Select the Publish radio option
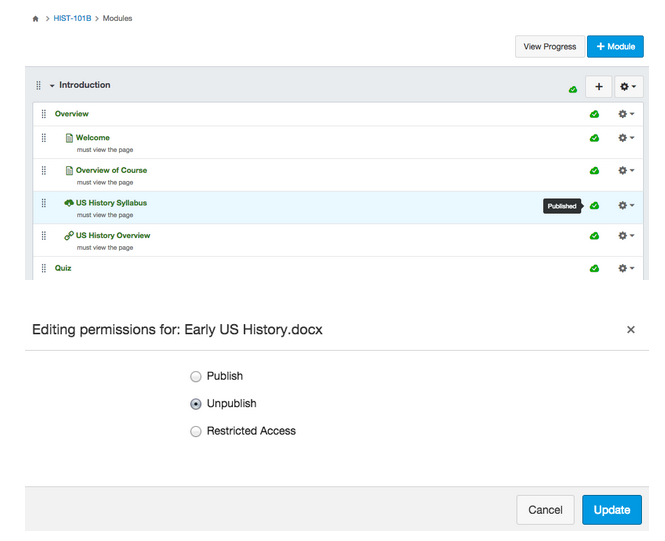Viewport: 665px width, 541px height. coord(196,376)
